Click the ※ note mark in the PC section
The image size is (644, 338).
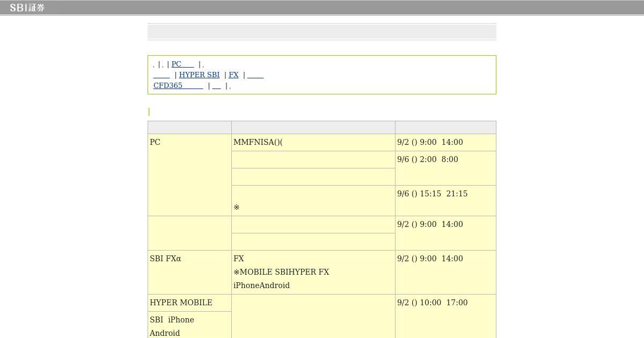(x=237, y=207)
